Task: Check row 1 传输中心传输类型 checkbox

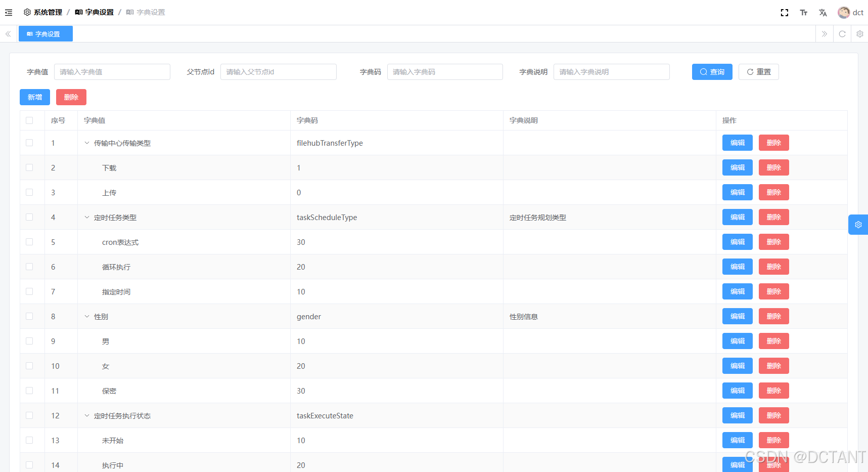Action: pyautogui.click(x=29, y=143)
